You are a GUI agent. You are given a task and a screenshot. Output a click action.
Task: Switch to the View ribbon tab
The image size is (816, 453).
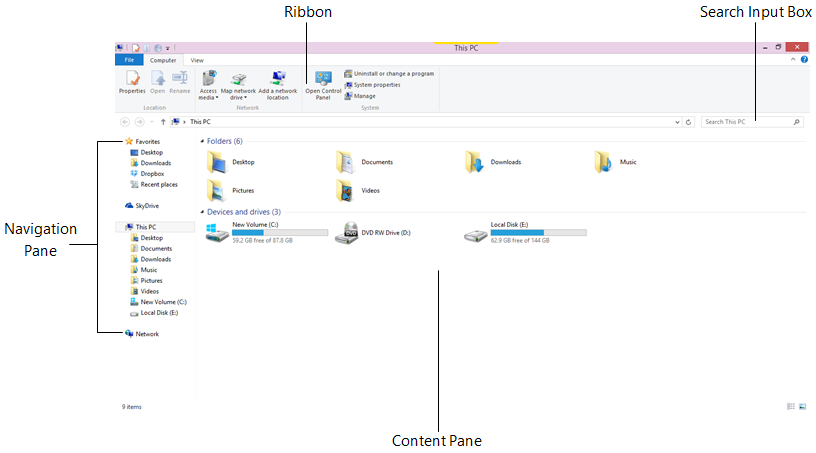[197, 60]
